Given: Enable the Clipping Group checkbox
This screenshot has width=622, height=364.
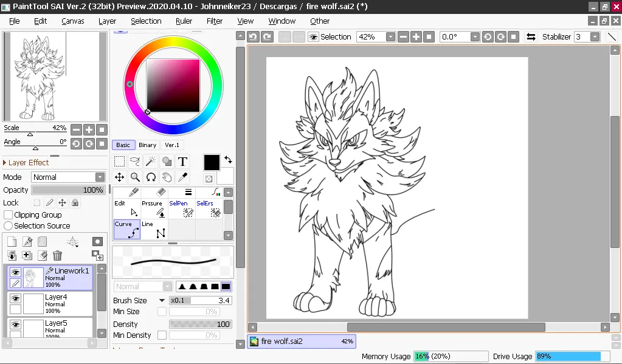Looking at the screenshot, I should coord(8,215).
